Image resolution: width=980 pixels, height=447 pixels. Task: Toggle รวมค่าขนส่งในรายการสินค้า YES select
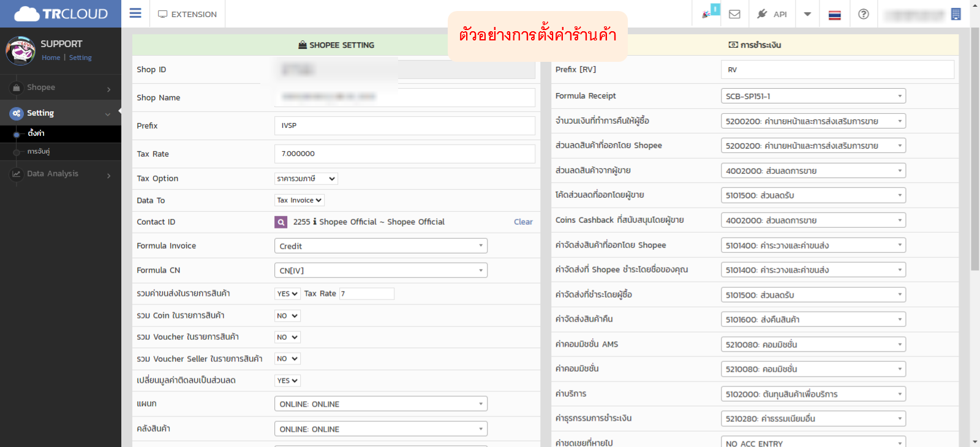coord(287,294)
